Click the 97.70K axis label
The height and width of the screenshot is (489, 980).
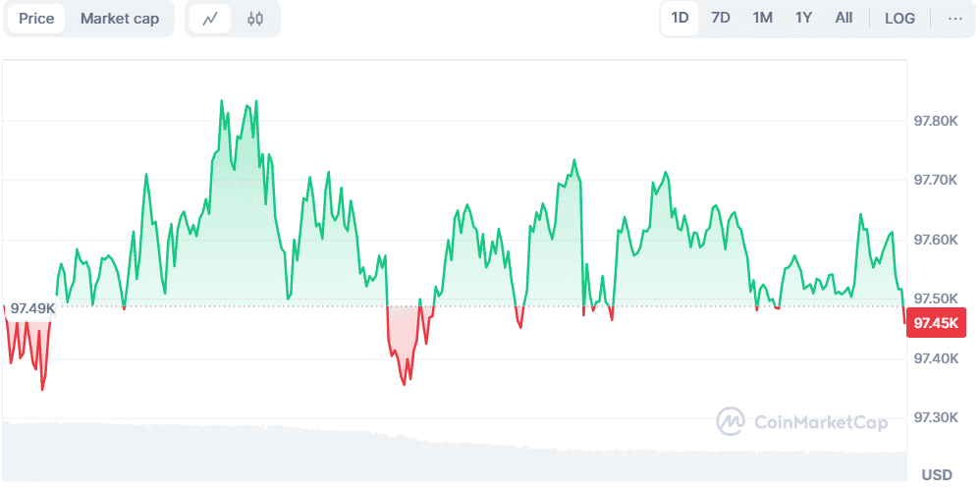935,181
